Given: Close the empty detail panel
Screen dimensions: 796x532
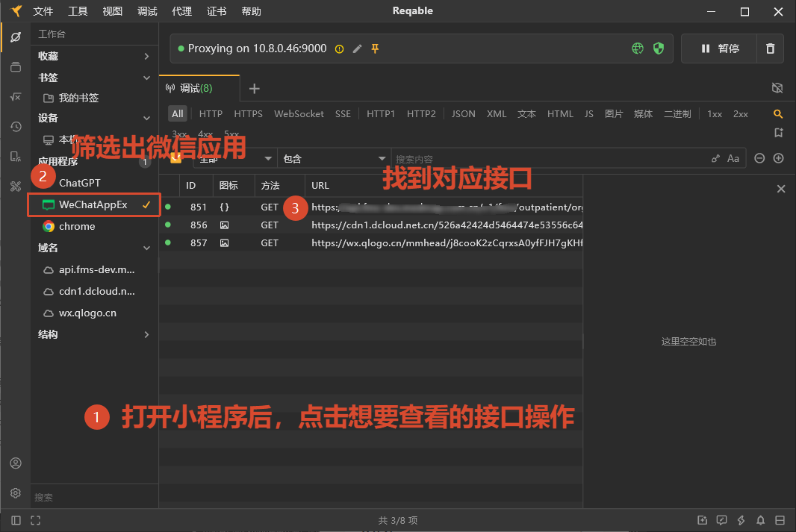Looking at the screenshot, I should tap(781, 189).
